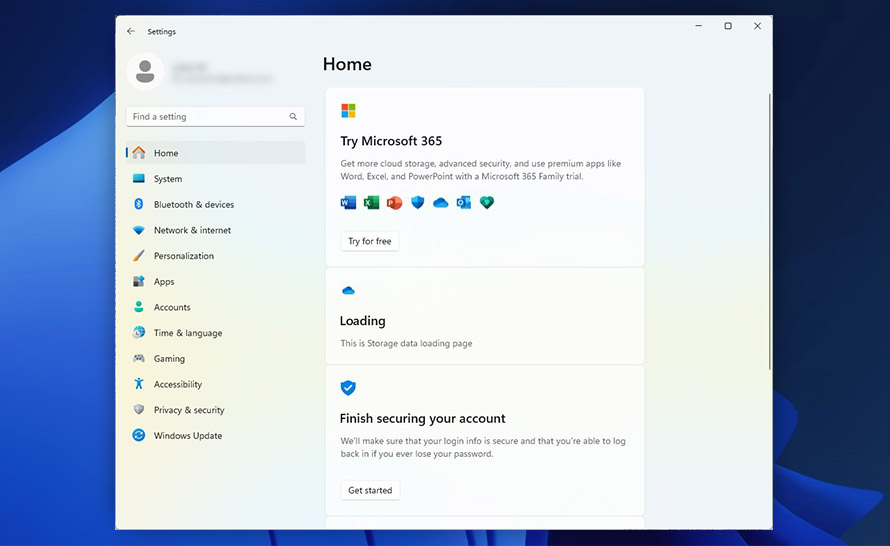The width and height of the screenshot is (890, 546).
Task: Click the Finish securing your account heading
Action: 422,418
